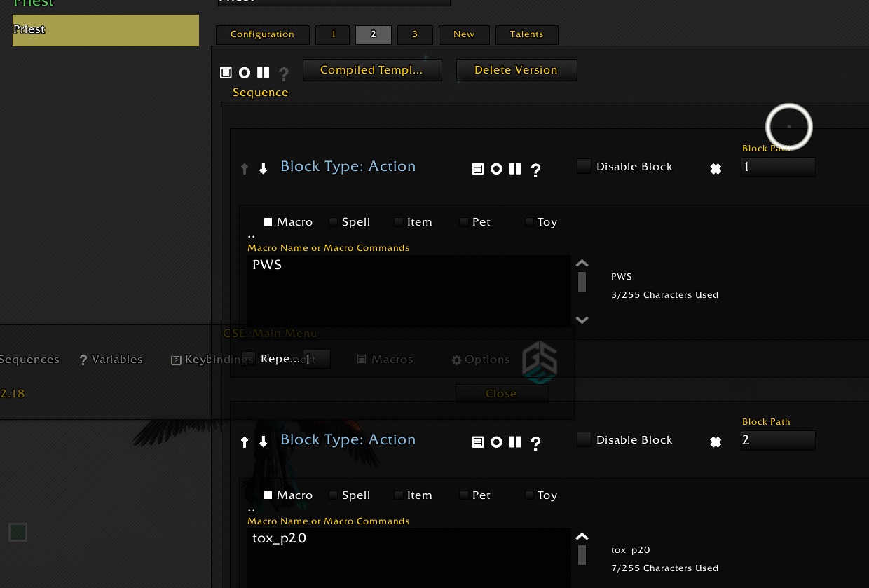The width and height of the screenshot is (869, 588).
Task: Click the down arrow beside the PWS macro box
Action: pos(582,320)
